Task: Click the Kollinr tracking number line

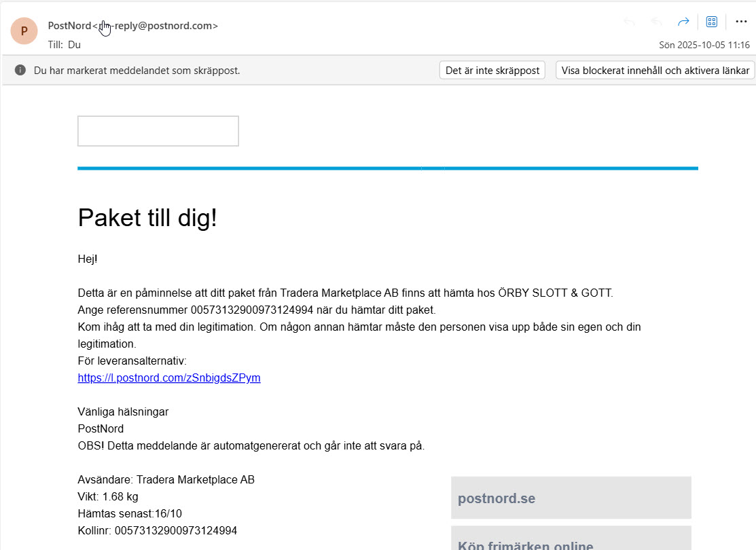Action: pyautogui.click(x=158, y=530)
